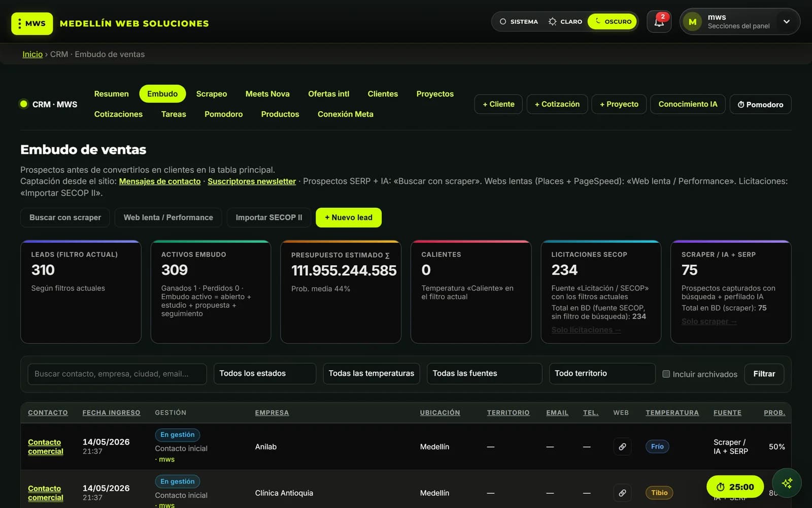Create a new lead with + Nuevo lead

[x=349, y=217]
